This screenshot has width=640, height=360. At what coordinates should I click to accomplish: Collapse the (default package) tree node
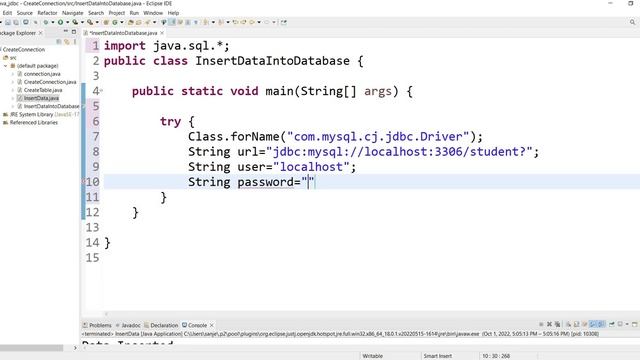pyautogui.click(x=6, y=66)
